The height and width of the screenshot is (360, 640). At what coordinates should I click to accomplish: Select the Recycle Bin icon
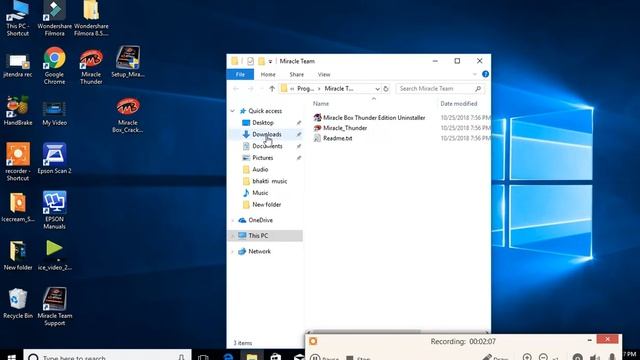pyautogui.click(x=18, y=303)
